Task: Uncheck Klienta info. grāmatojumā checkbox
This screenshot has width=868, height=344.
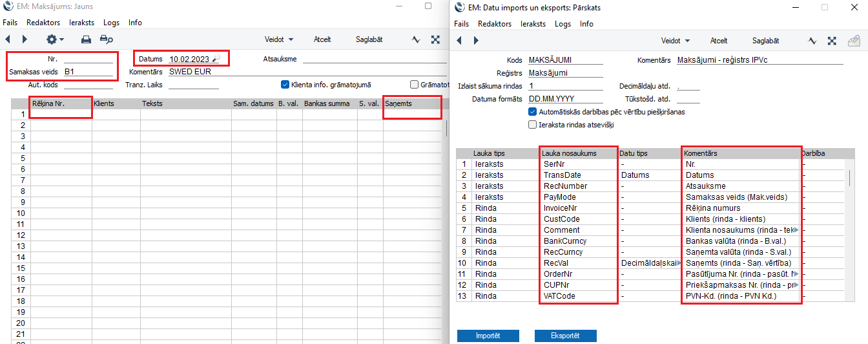Action: 285,84
